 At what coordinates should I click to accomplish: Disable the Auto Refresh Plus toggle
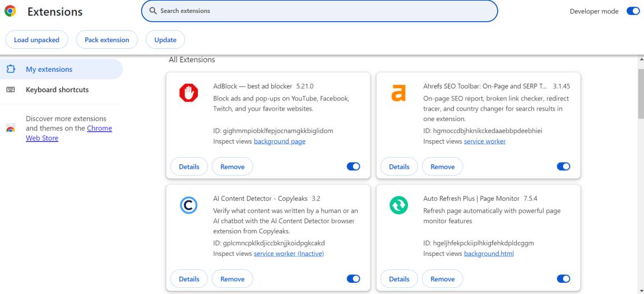click(x=563, y=279)
